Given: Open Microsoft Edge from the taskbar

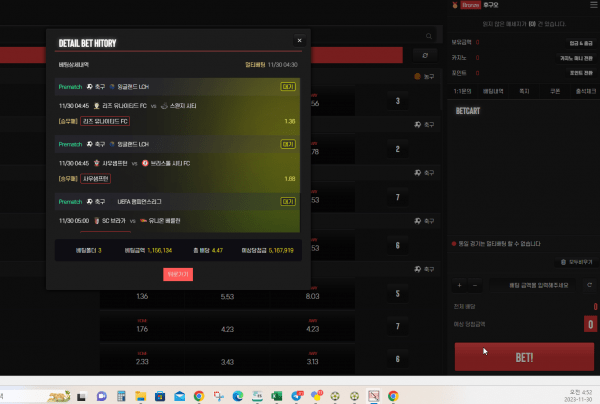Looking at the screenshot, I should pyautogui.click(x=238, y=396).
